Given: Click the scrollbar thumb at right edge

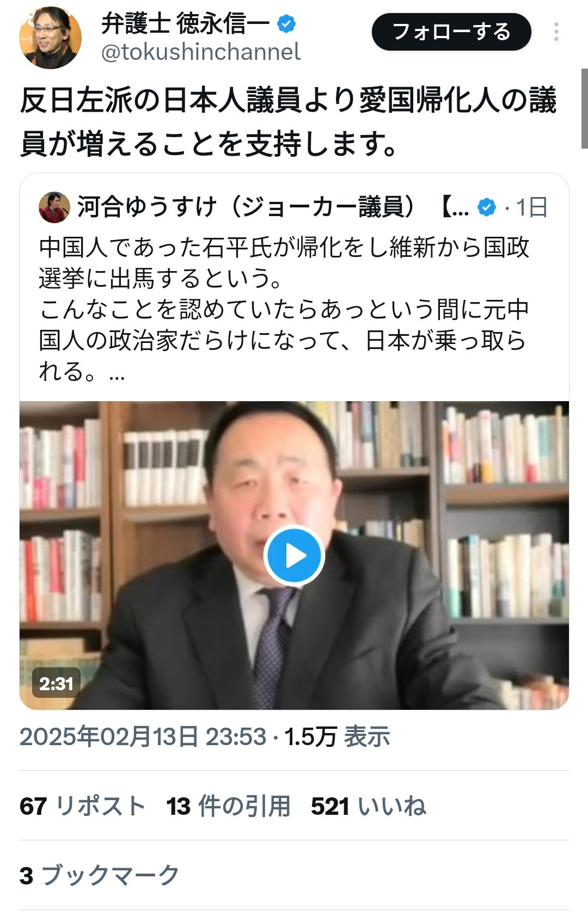Looking at the screenshot, I should [585, 109].
